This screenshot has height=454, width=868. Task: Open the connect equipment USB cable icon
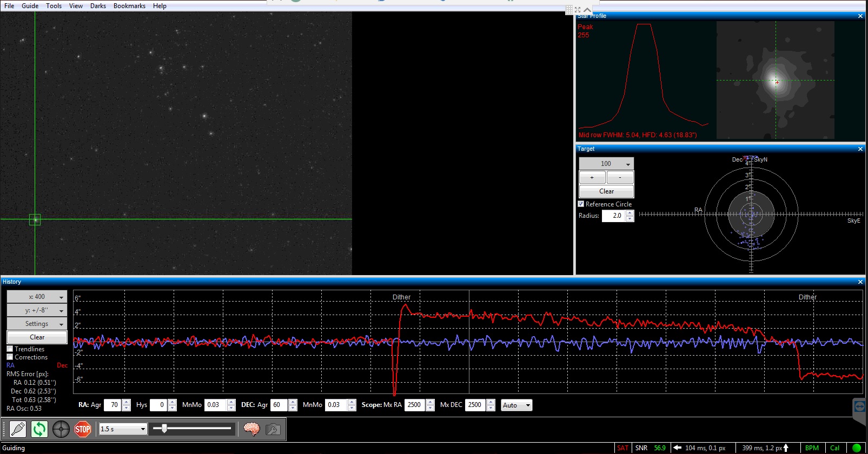pos(17,429)
